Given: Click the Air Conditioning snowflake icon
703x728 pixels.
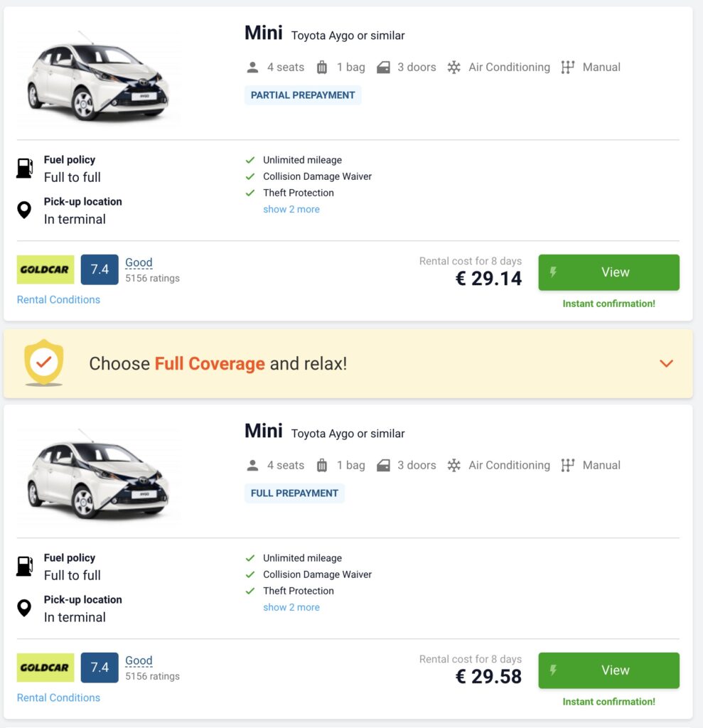Looking at the screenshot, I should click(454, 67).
